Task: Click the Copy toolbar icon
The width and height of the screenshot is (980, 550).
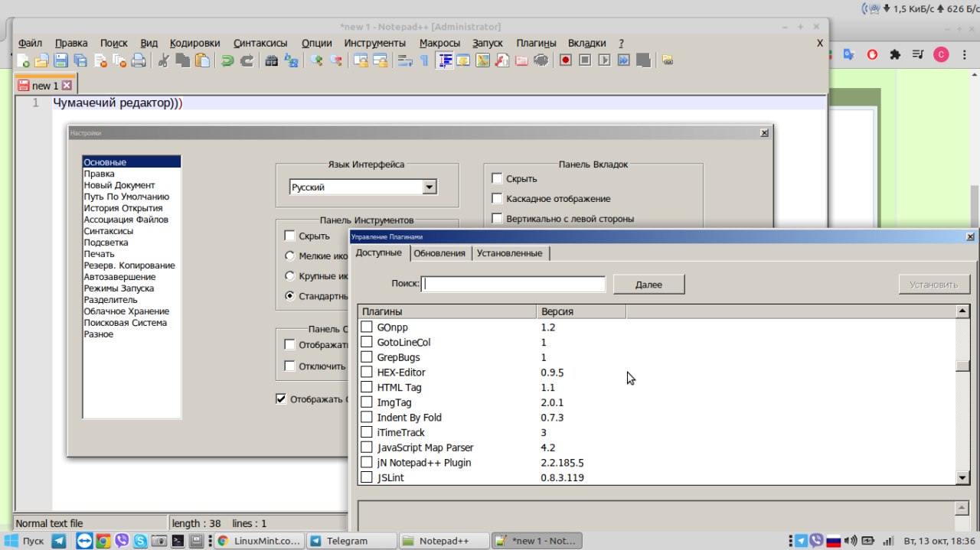Action: tap(183, 60)
